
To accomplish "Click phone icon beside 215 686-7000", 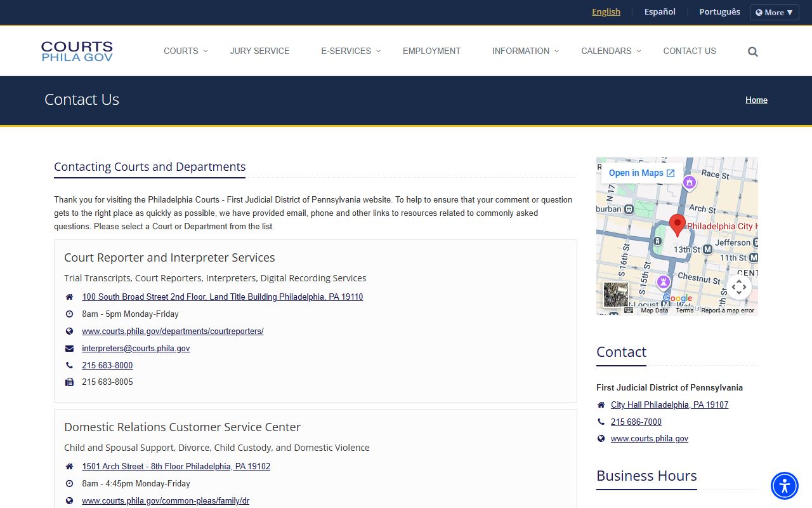I will 601,422.
